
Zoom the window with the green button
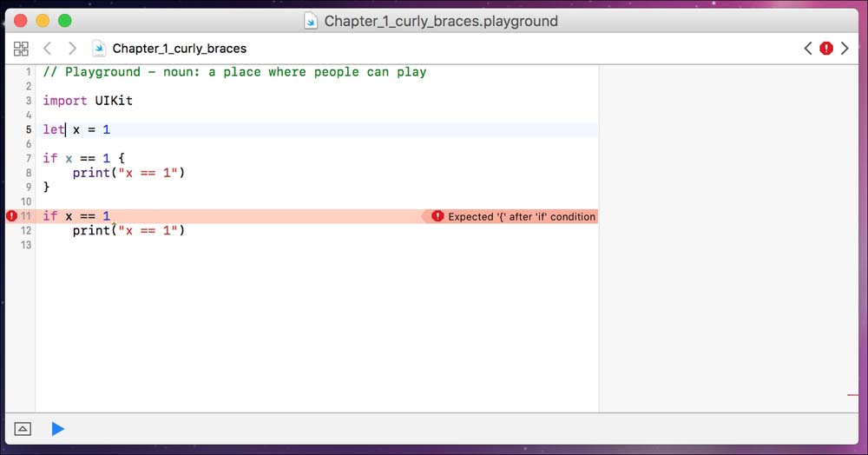coord(65,21)
